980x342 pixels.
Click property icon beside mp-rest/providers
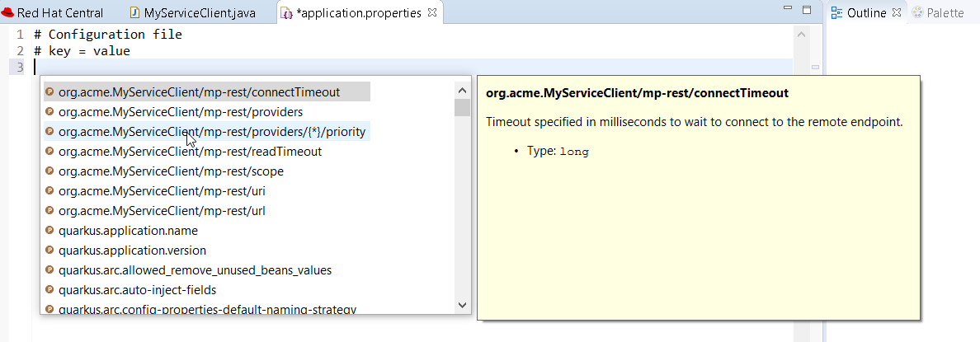(50, 112)
